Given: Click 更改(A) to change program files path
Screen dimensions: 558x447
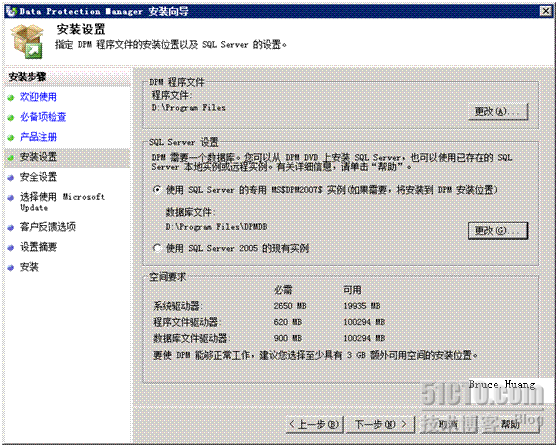Looking at the screenshot, I should [498, 112].
